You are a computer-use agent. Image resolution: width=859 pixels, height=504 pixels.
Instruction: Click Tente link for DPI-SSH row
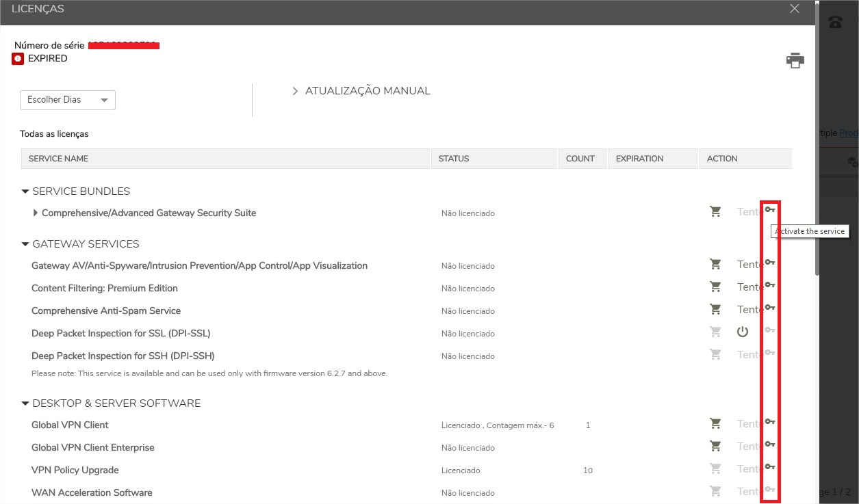[750, 355]
